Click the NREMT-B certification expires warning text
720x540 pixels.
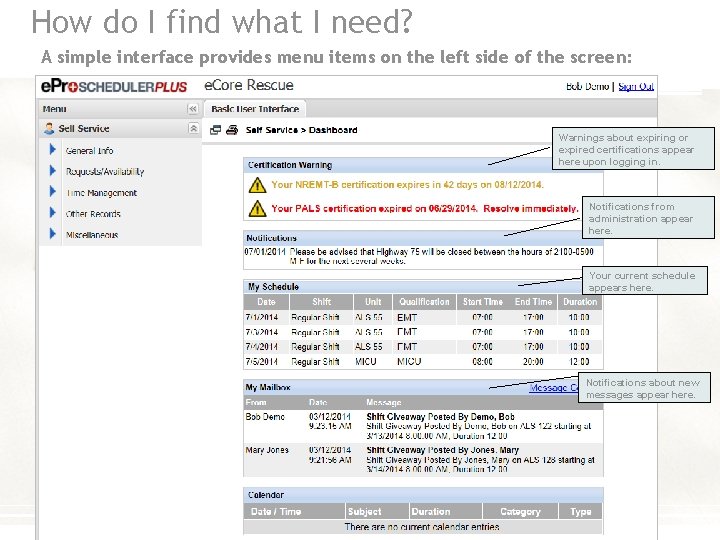click(407, 185)
